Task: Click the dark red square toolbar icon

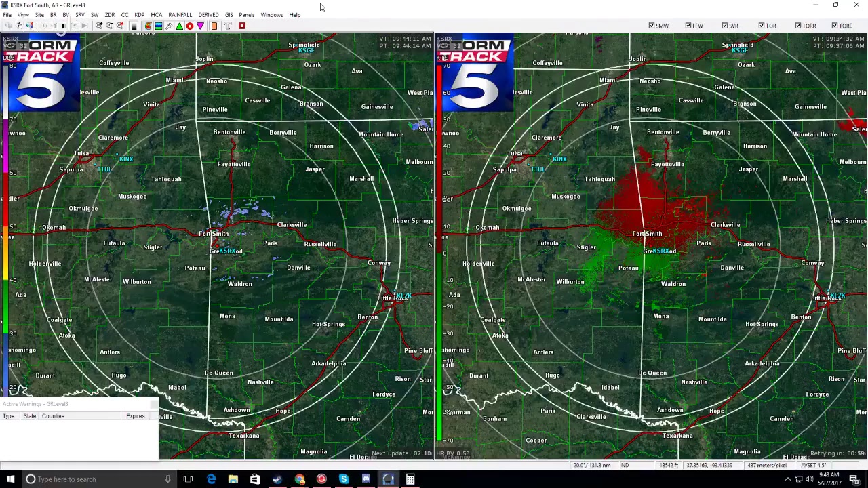Action: click(241, 26)
